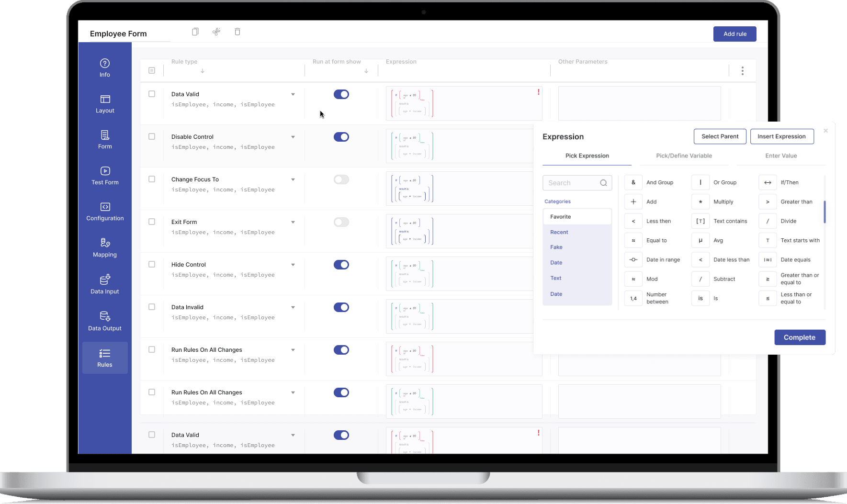The height and width of the screenshot is (504, 847).
Task: Open the Mapping sidebar section
Action: click(x=105, y=248)
